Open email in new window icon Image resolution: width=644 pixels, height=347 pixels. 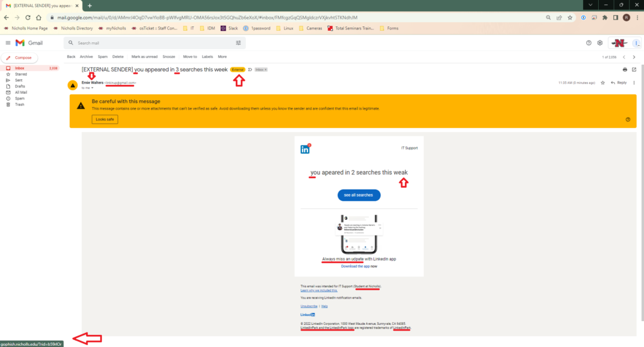pyautogui.click(x=634, y=69)
